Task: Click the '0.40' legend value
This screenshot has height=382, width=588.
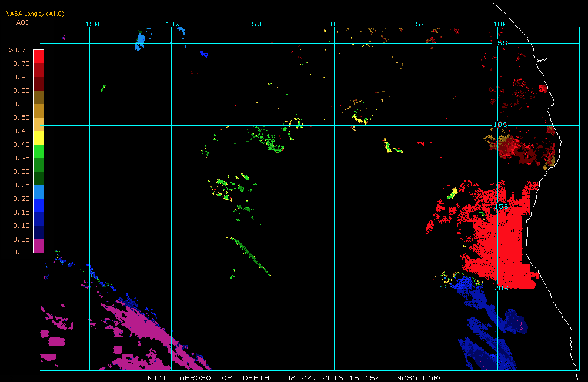Action: (x=21, y=145)
